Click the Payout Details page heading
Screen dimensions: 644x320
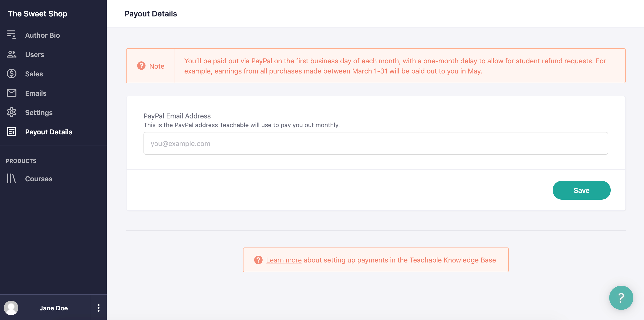pyautogui.click(x=151, y=14)
